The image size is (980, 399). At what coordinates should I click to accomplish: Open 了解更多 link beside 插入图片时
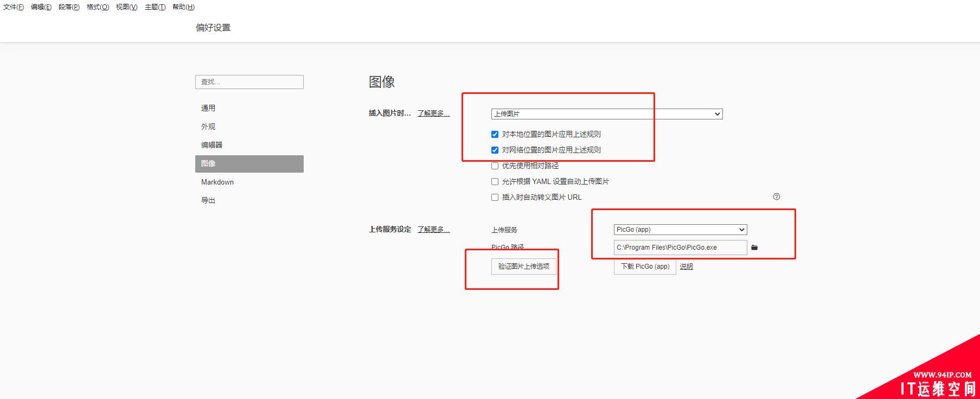(x=433, y=113)
